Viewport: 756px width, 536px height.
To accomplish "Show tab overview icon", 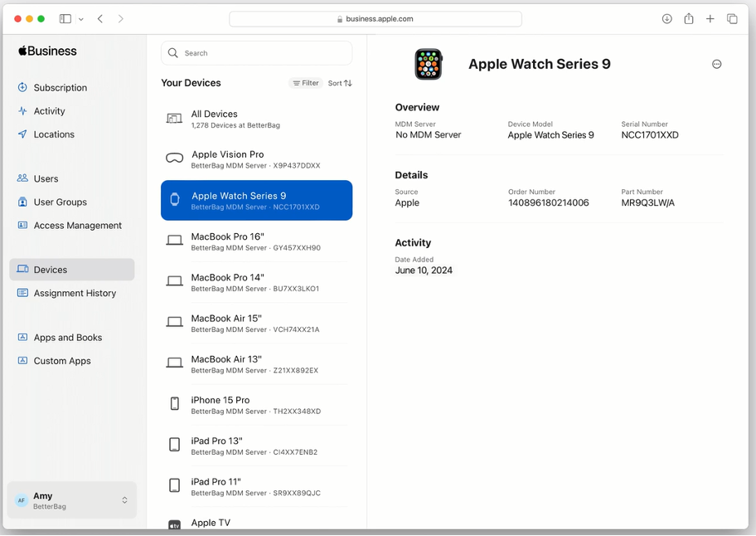I will (x=732, y=19).
